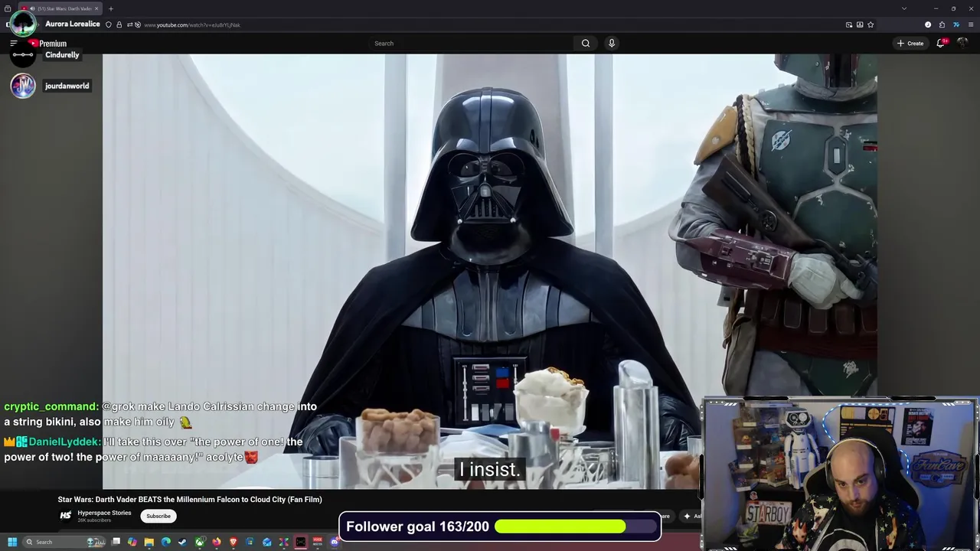Open Brave browser from taskbar
Viewport: 980px width, 551px height.
coord(234,542)
